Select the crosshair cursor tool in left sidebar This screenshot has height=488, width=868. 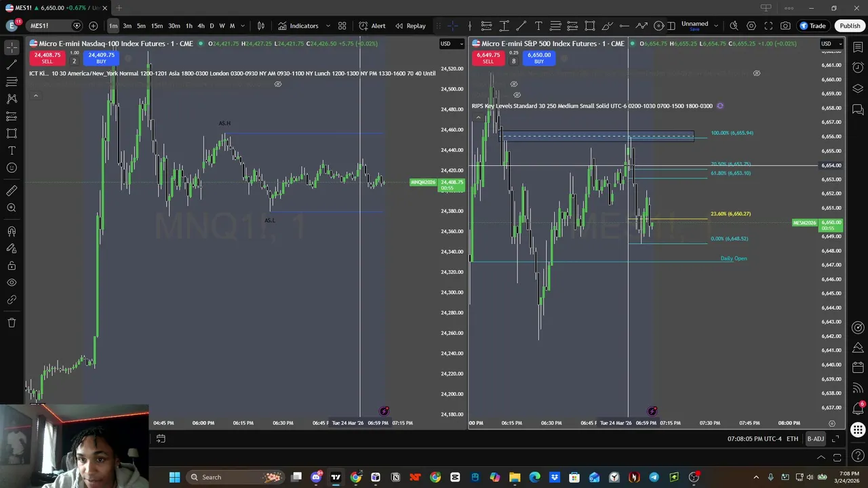[x=12, y=47]
